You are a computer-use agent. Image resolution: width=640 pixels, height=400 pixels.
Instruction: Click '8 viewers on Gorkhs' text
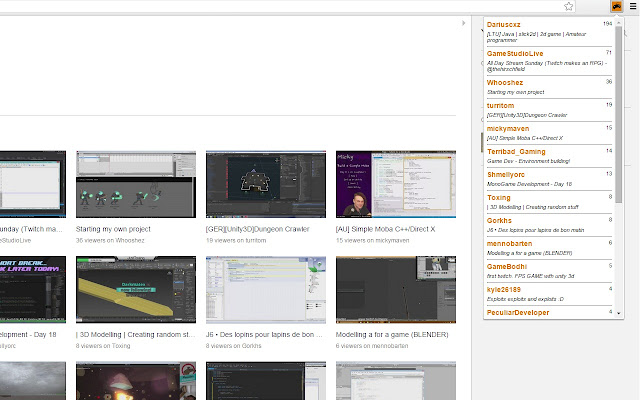coord(233,346)
